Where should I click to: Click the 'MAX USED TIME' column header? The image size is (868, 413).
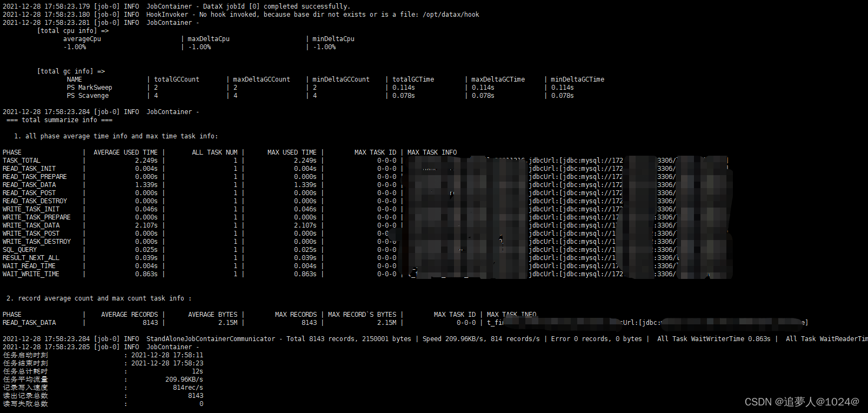pos(292,152)
